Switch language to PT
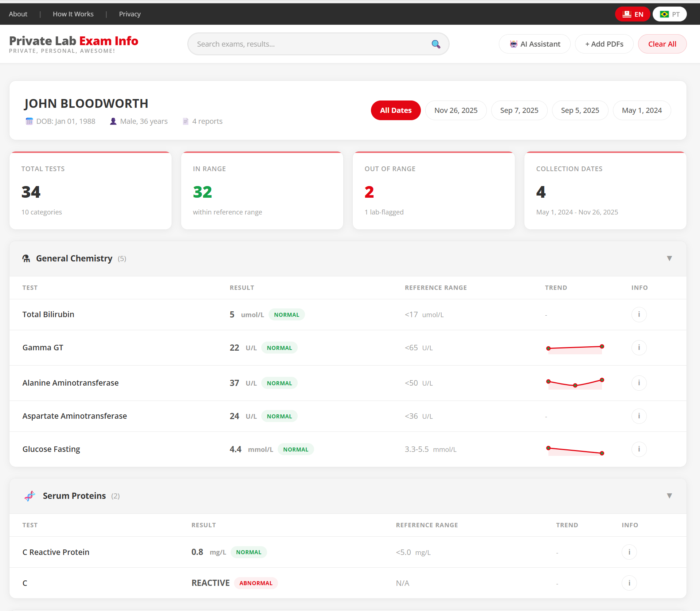Viewport: 700px width, 611px height. pos(670,14)
